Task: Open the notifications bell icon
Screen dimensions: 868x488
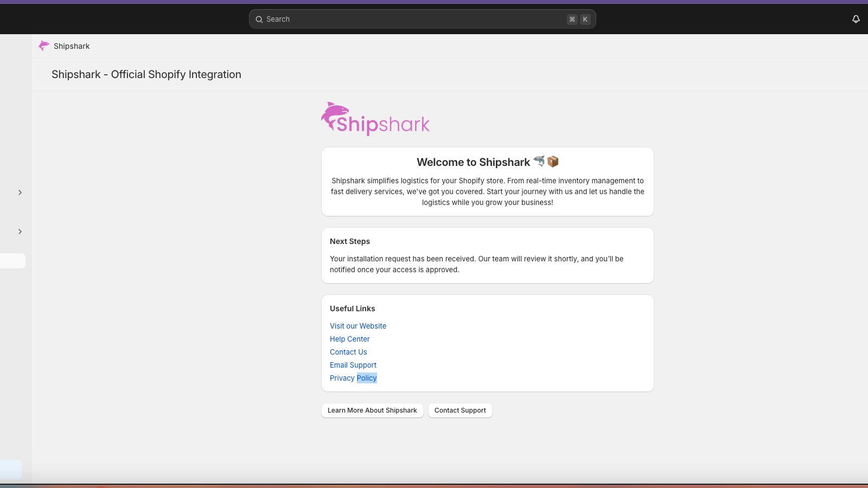Action: coord(856,19)
